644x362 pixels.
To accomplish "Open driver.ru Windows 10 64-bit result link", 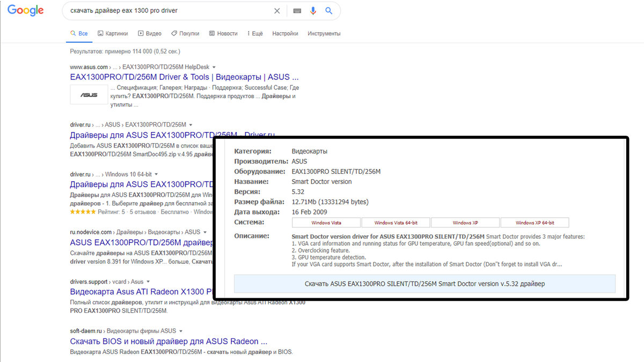I will coord(142,184).
